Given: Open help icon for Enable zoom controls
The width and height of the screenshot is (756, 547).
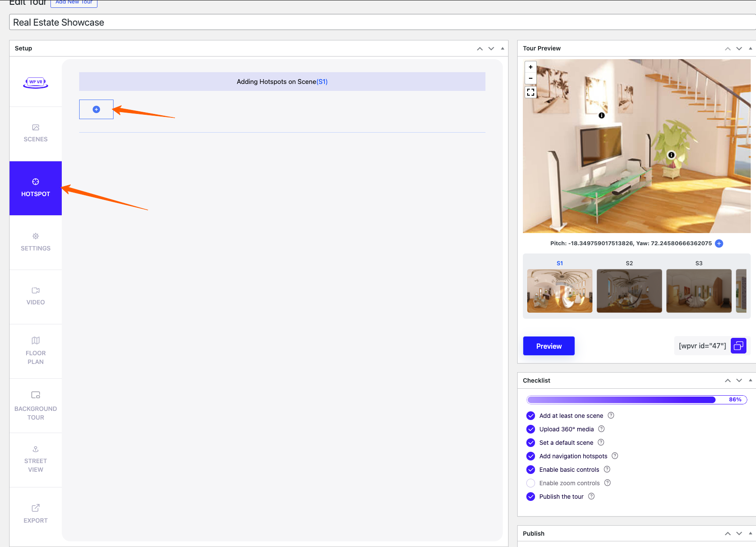Looking at the screenshot, I should (608, 483).
